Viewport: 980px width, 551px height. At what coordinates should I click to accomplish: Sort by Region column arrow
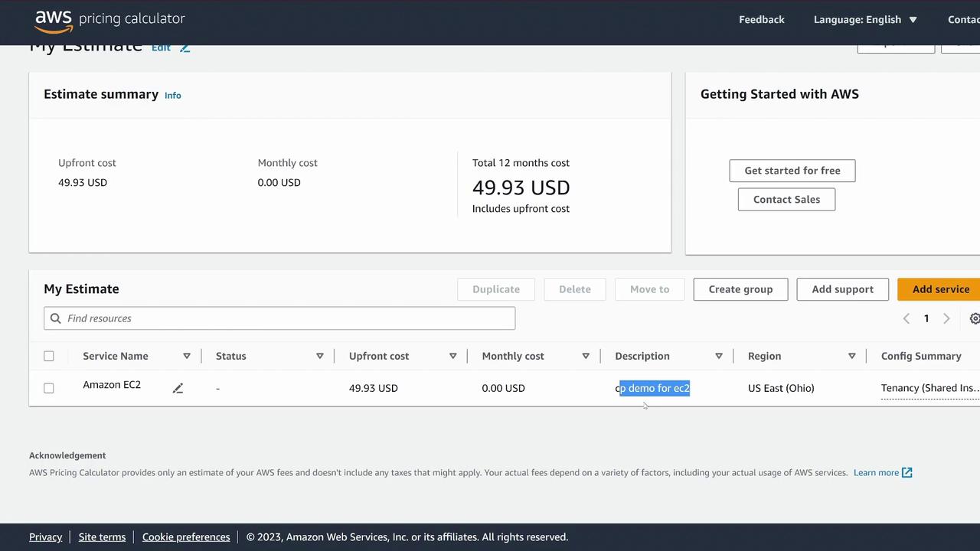[x=851, y=356]
